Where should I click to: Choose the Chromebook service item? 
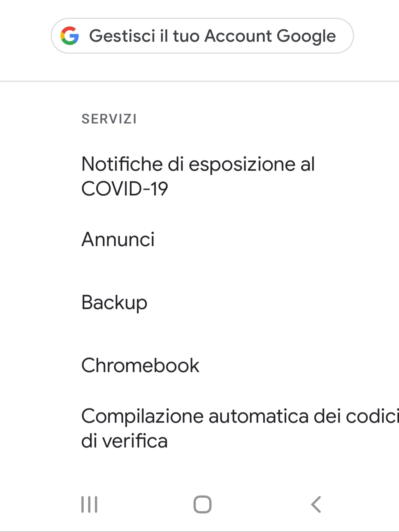click(140, 365)
